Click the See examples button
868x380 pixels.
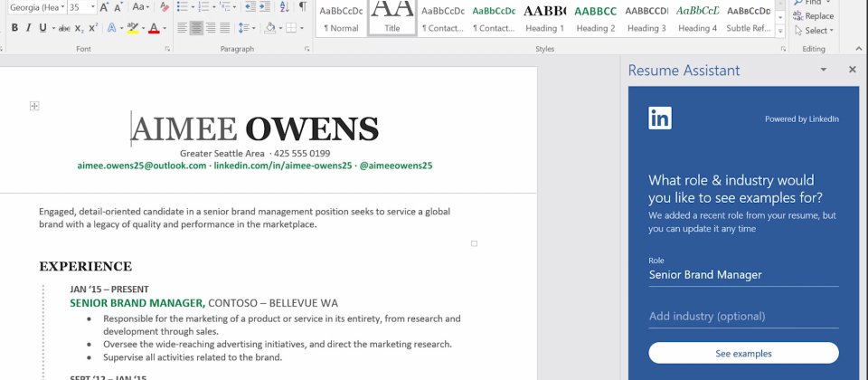(743, 354)
